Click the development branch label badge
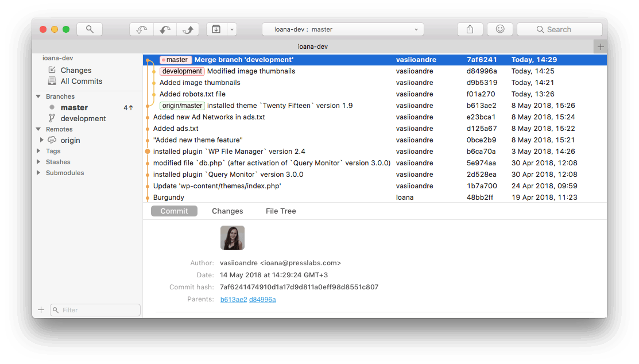 tap(182, 71)
